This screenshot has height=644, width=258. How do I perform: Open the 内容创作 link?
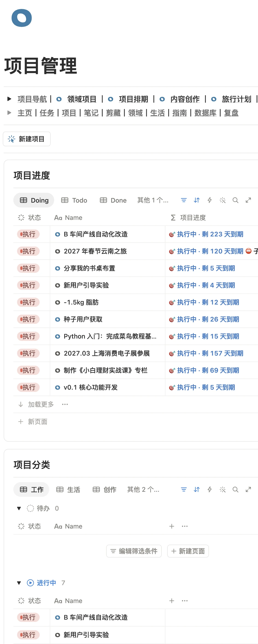185,99
